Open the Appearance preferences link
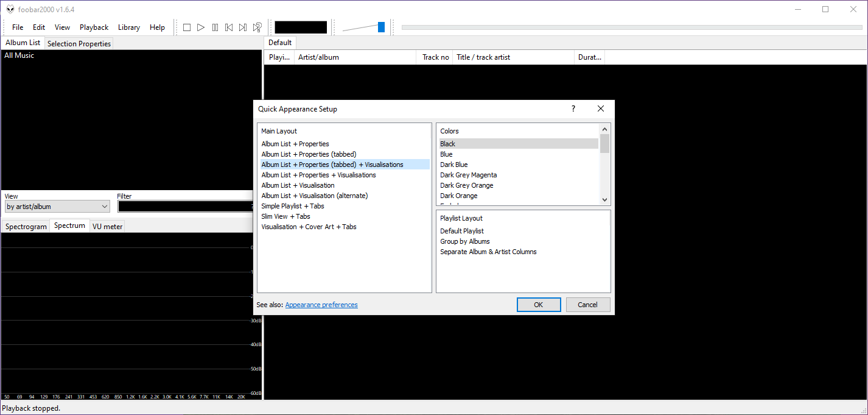This screenshot has height=415, width=868. point(321,305)
